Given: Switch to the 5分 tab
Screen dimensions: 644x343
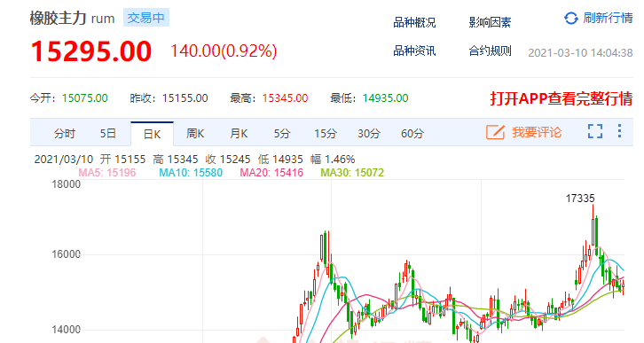Looking at the screenshot, I should pos(282,134).
